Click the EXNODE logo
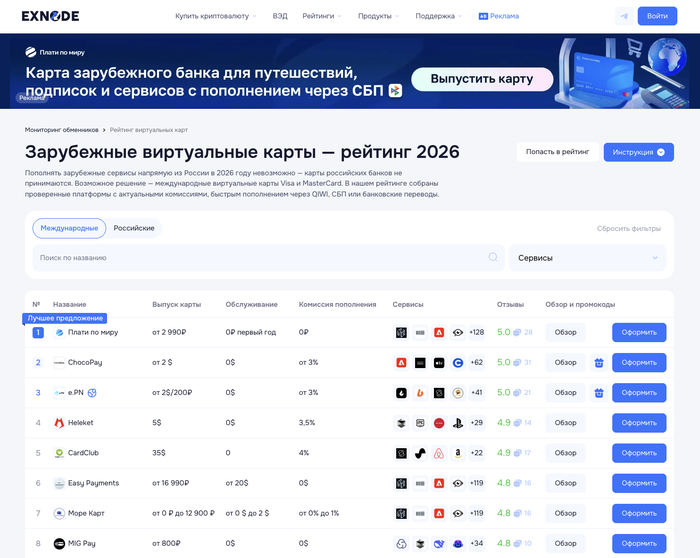700x558 pixels. (50, 16)
